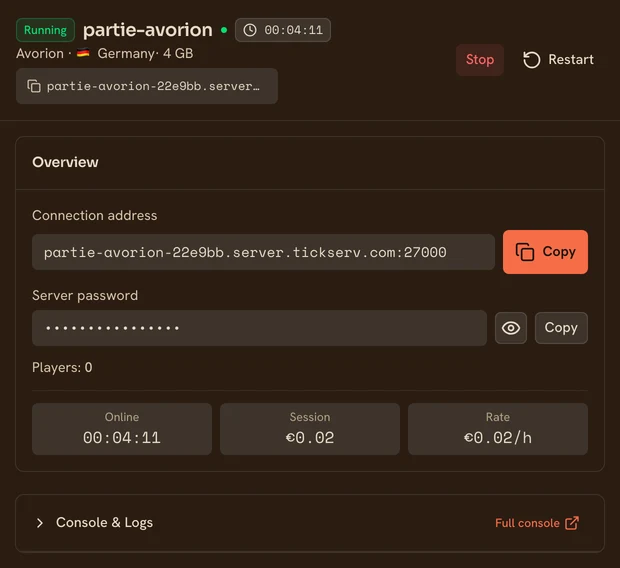The image size is (620, 568).
Task: Copy the truncated server address chip
Action: (147, 86)
